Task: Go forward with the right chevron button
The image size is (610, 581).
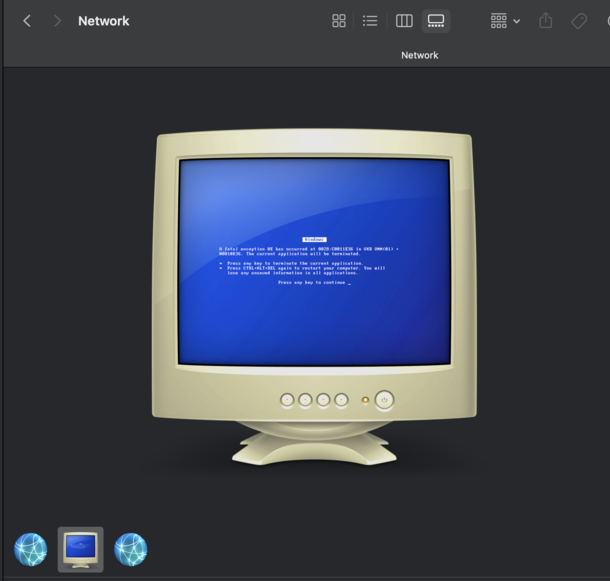Action: [x=57, y=21]
